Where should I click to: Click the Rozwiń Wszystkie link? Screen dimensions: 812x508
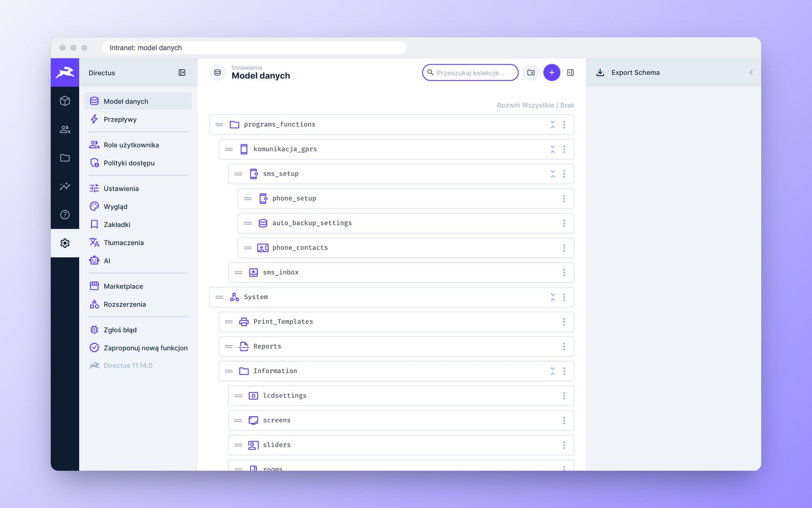(525, 105)
